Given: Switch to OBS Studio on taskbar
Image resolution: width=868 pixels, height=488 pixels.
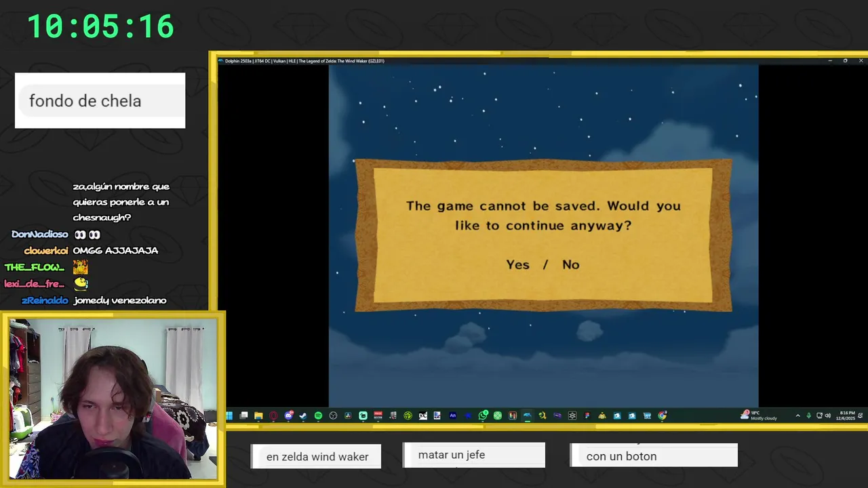Looking at the screenshot, I should coord(333,415).
